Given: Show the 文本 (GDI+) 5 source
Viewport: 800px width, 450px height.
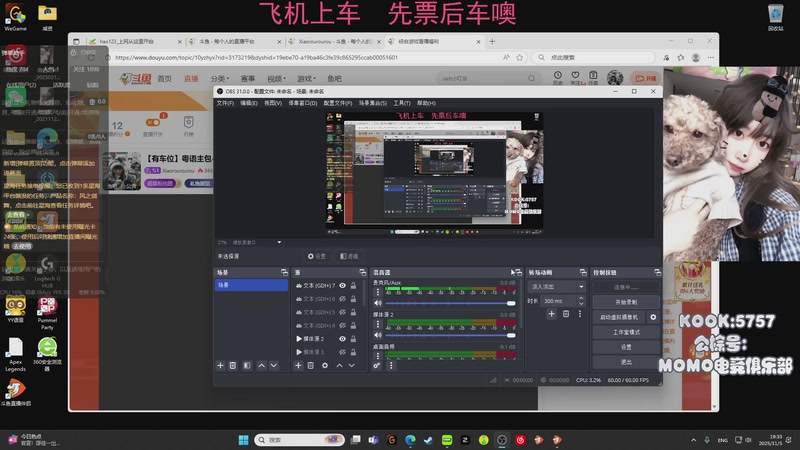Looking at the screenshot, I should pos(342,312).
